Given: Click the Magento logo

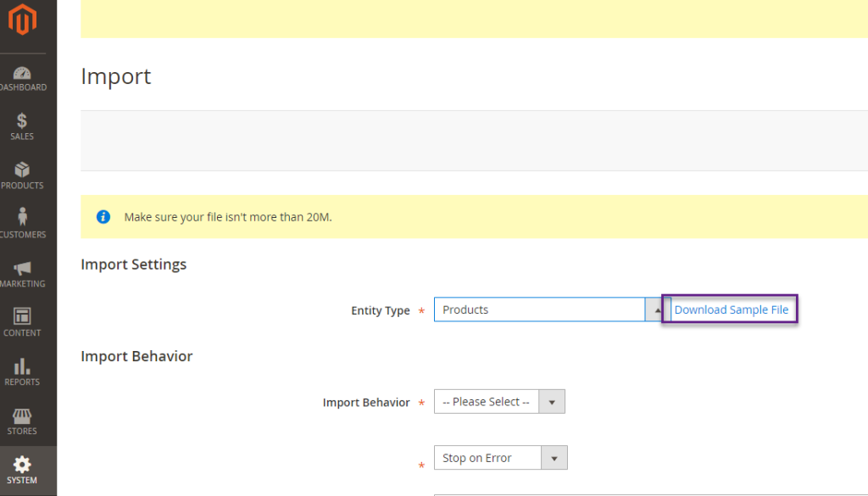Looking at the screenshot, I should tap(23, 20).
